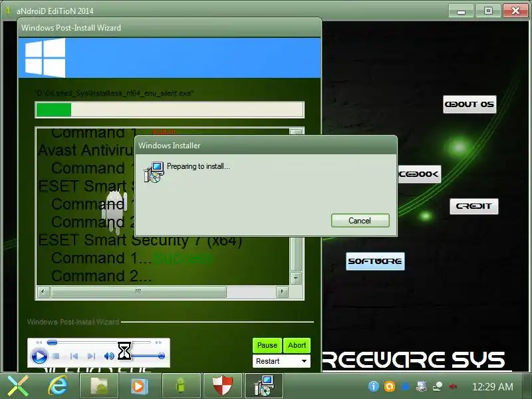
Task: Abort the post-install wizard
Action: click(x=297, y=345)
